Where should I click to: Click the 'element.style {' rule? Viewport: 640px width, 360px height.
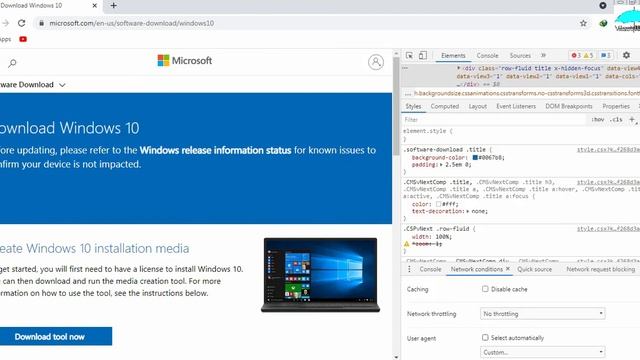coord(428,131)
